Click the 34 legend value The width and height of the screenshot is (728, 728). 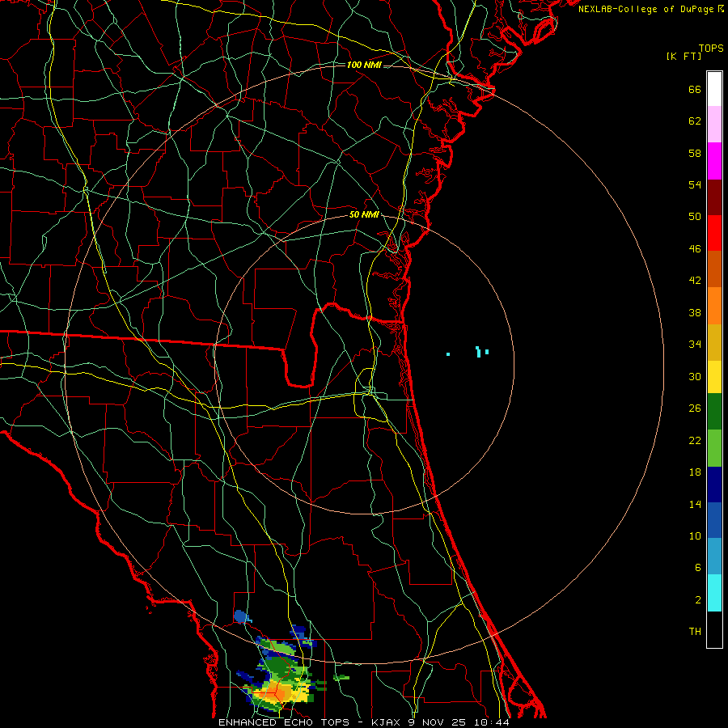pos(695,344)
